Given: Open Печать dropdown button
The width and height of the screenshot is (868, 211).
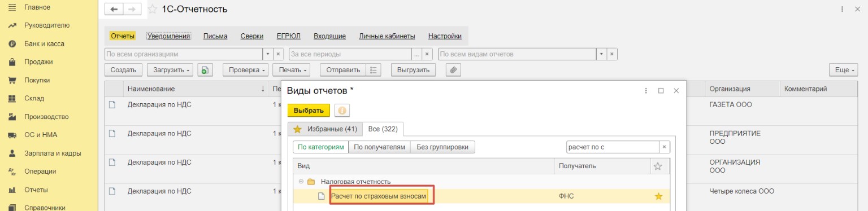Looking at the screenshot, I should (292, 70).
